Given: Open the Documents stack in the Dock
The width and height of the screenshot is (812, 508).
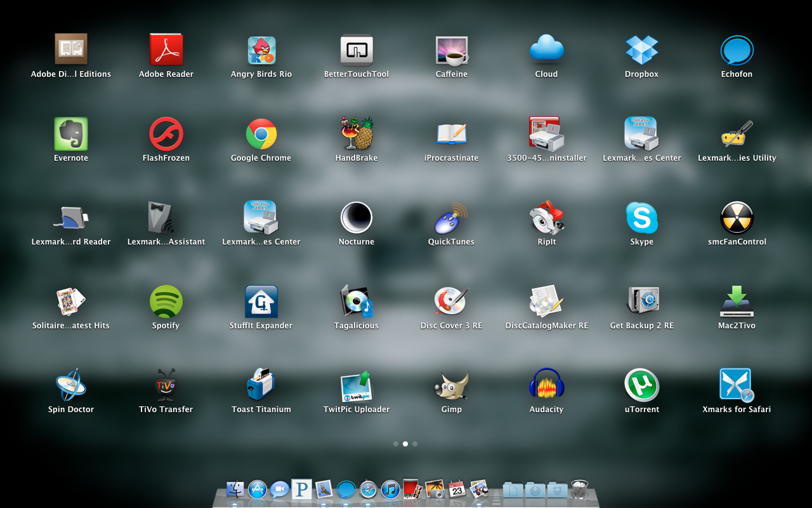Looking at the screenshot, I should coord(513,489).
